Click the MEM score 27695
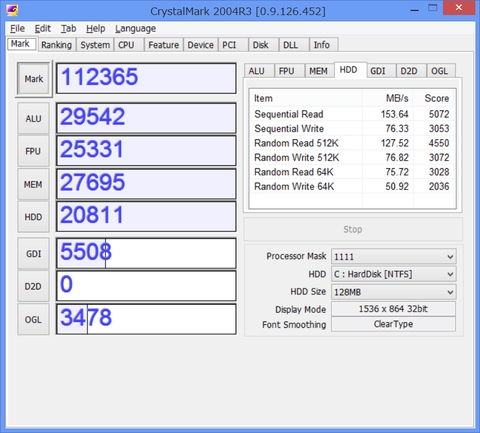This screenshot has height=433, width=480. 146,184
